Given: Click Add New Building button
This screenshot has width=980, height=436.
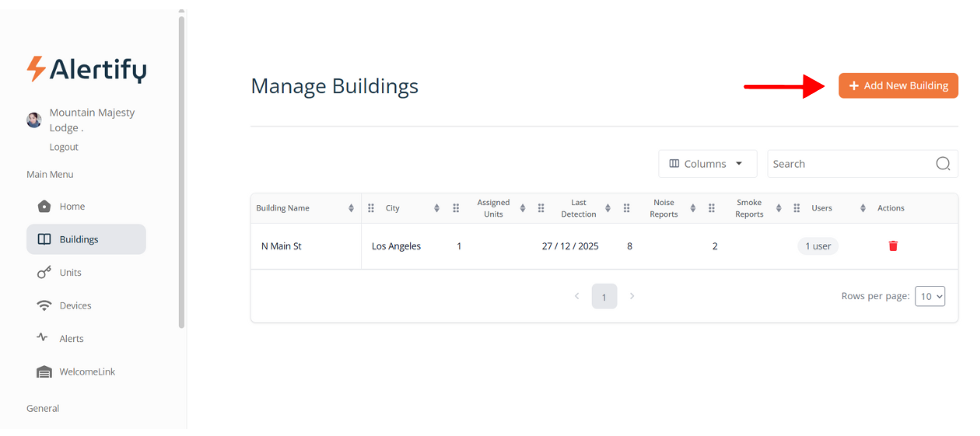Looking at the screenshot, I should point(898,85).
